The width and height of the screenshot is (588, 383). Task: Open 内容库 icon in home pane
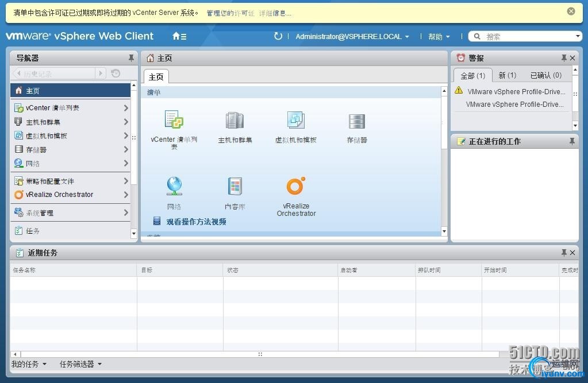tap(235, 186)
